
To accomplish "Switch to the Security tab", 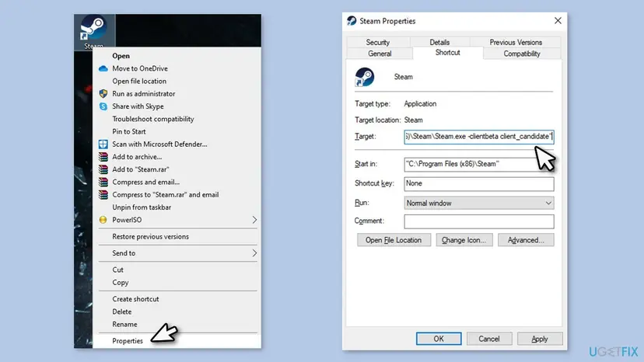I will (378, 42).
